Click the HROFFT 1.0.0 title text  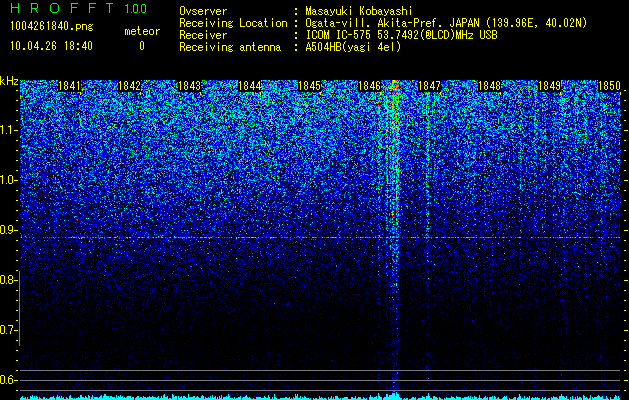pyautogui.click(x=78, y=8)
